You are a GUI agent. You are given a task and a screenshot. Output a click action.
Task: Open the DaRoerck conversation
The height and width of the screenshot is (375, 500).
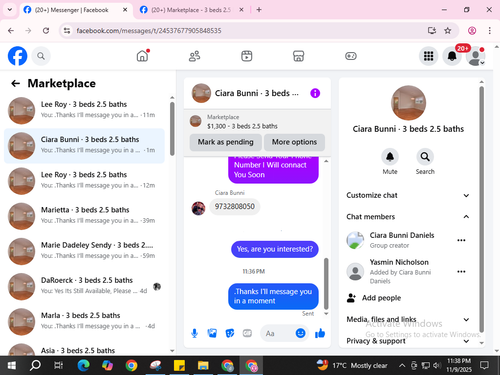click(x=84, y=286)
